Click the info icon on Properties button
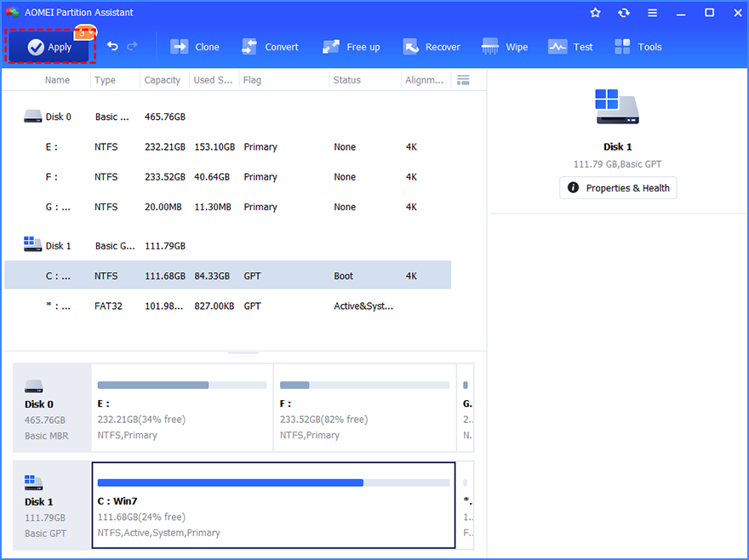749x560 pixels. 573,188
